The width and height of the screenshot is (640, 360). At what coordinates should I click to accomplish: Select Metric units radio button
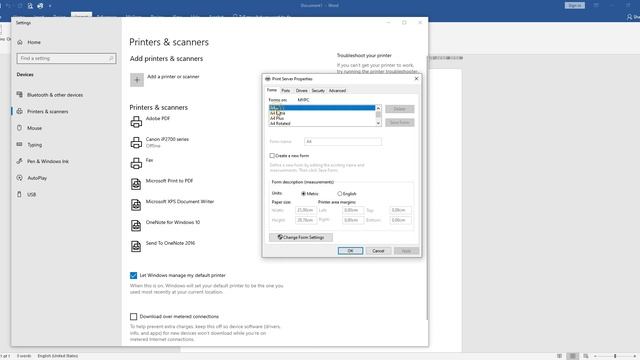pyautogui.click(x=303, y=193)
